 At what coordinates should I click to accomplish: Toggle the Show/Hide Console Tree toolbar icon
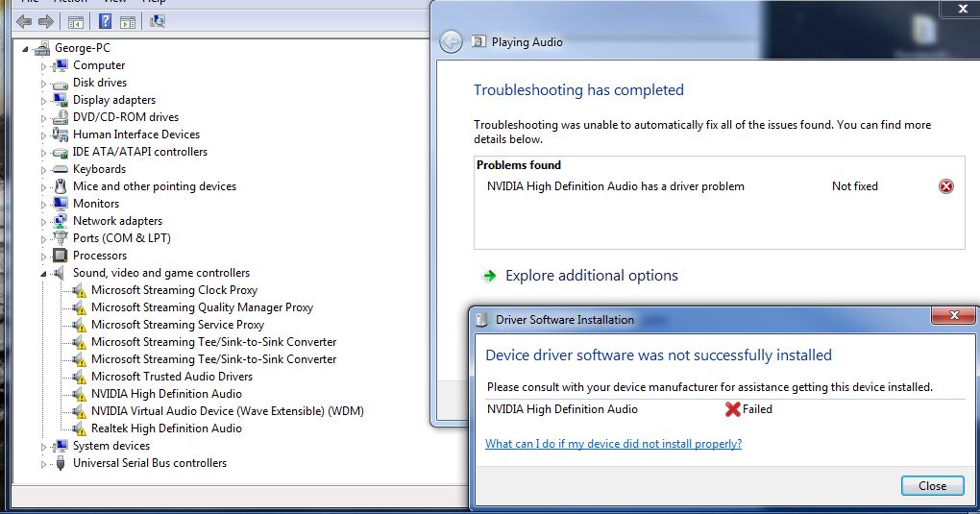pos(76,22)
